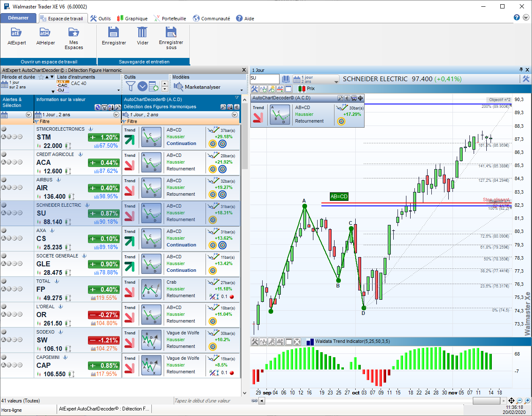Image resolution: width=532 pixels, height=416 pixels.
Task: Click the Crab pattern thumbnail for TOTAL
Action: pos(151,289)
